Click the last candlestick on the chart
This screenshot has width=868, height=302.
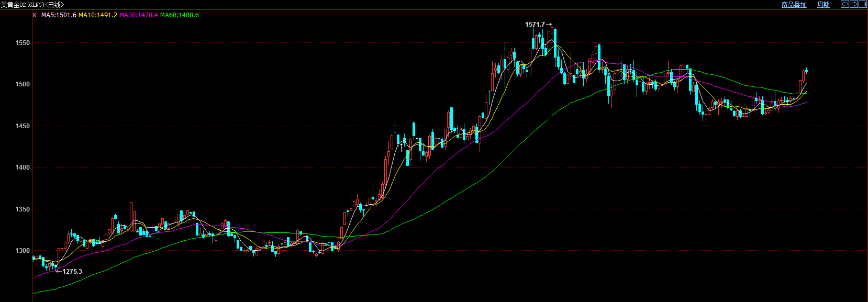point(807,71)
